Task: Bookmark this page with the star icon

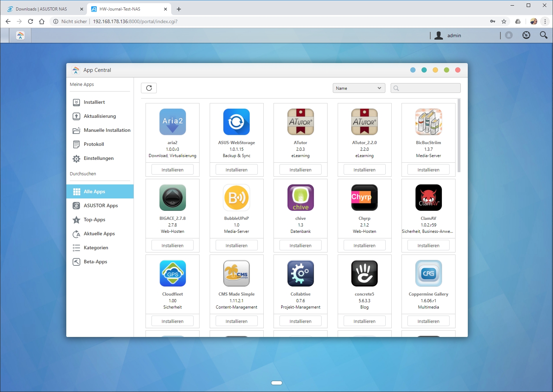Action: [504, 21]
